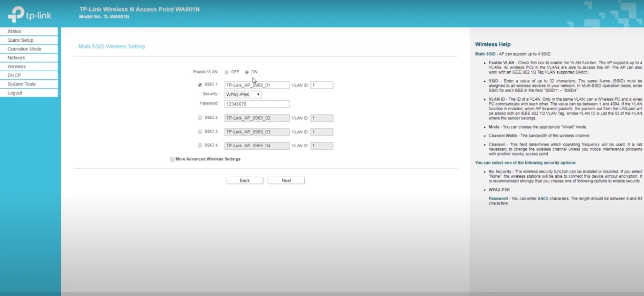644x296 pixels.
Task: Open the Network menu section
Action: point(16,58)
